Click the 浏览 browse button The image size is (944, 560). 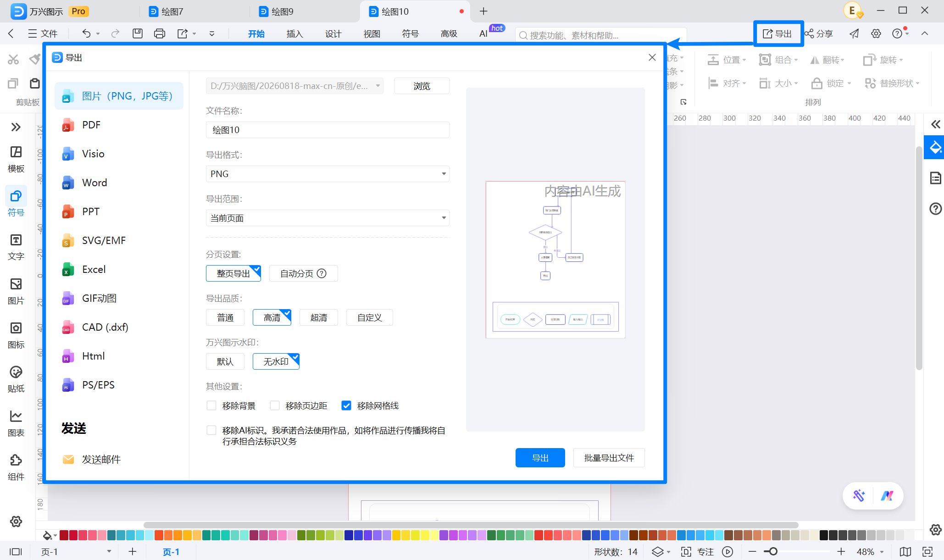tap(422, 86)
